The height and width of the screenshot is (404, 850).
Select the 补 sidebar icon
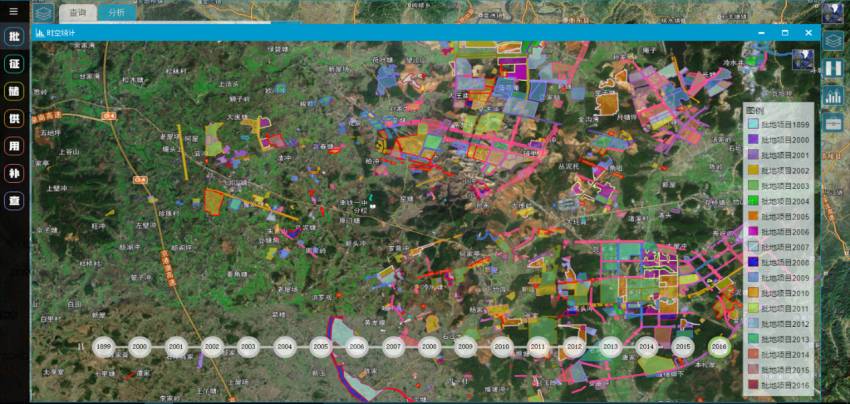click(14, 173)
